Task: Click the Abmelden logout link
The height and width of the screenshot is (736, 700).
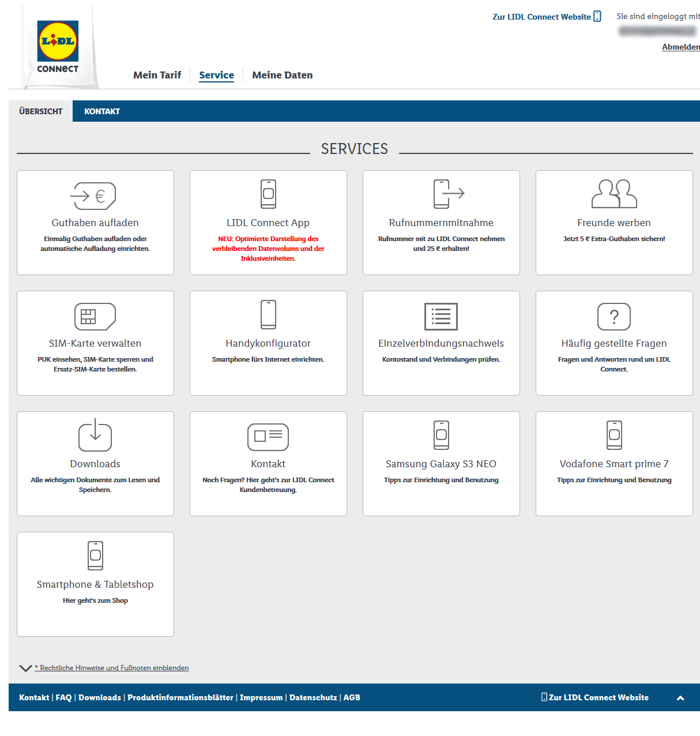Action: click(681, 47)
